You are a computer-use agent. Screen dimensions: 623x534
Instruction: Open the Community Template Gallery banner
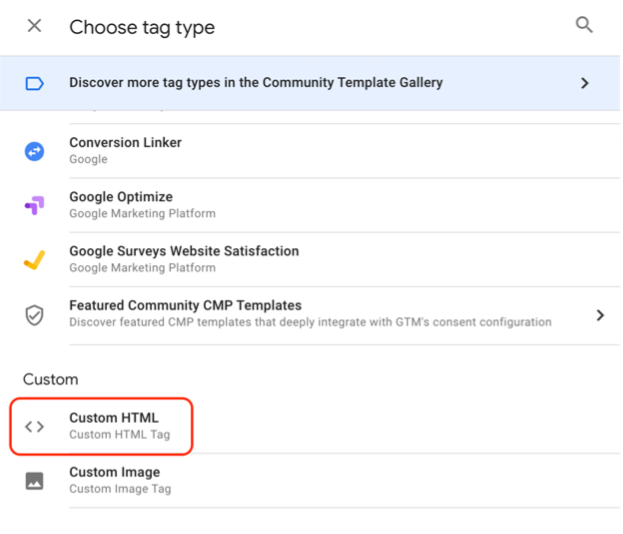(310, 83)
